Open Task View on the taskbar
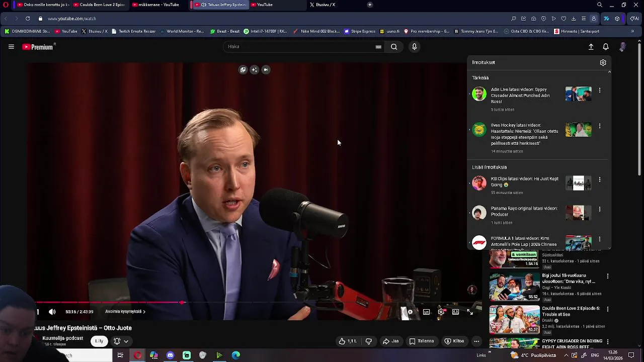 point(120,355)
